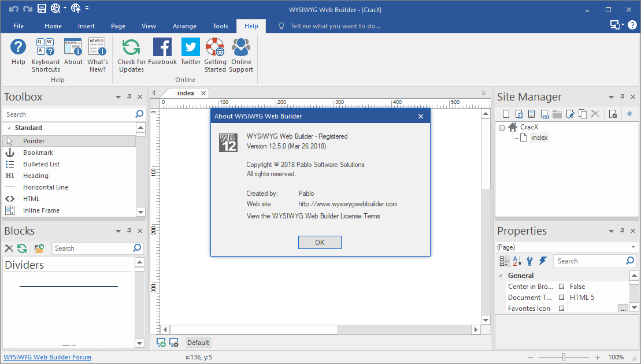
Task: Open Keyboard Shortcuts
Action: click(46, 55)
